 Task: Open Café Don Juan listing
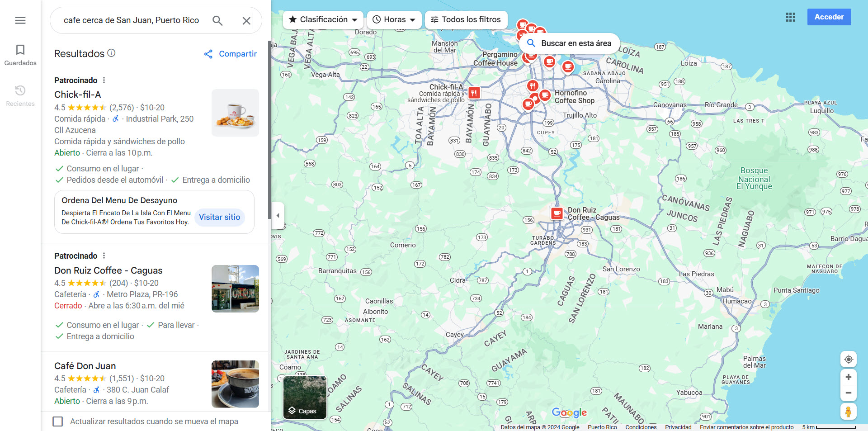pos(85,366)
